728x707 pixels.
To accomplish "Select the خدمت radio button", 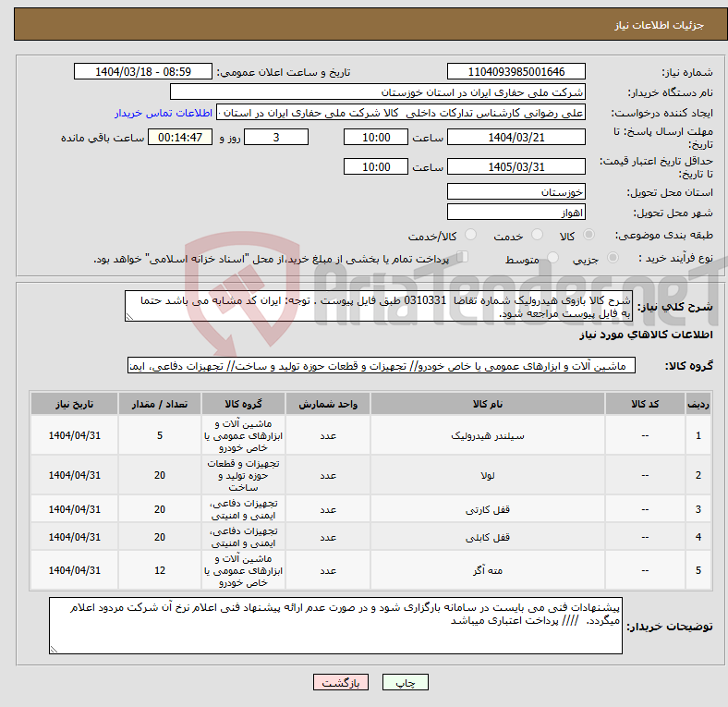I will [537, 235].
